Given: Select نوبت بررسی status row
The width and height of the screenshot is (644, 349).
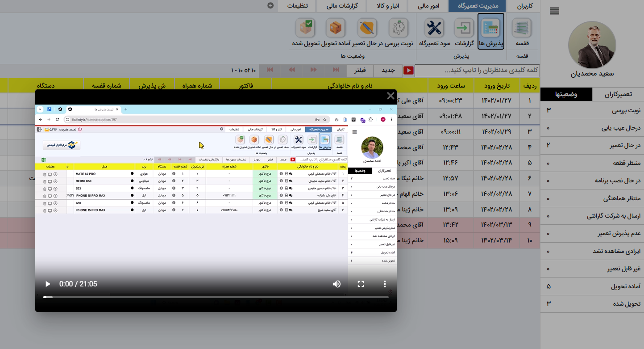Looking at the screenshot, I should [592, 110].
